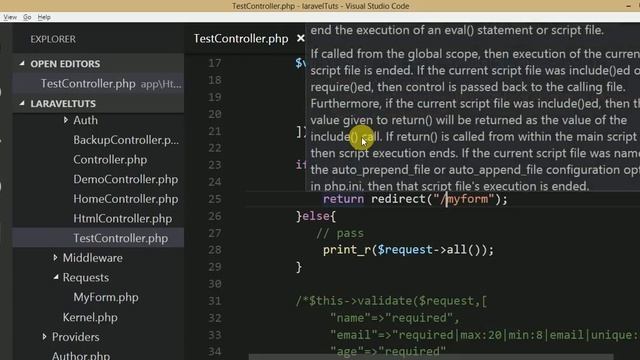Expand the Auth folder

click(66, 120)
